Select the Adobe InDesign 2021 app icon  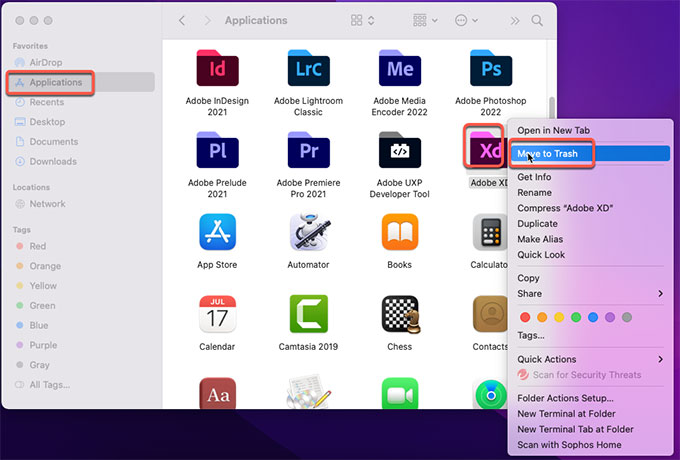[217, 68]
